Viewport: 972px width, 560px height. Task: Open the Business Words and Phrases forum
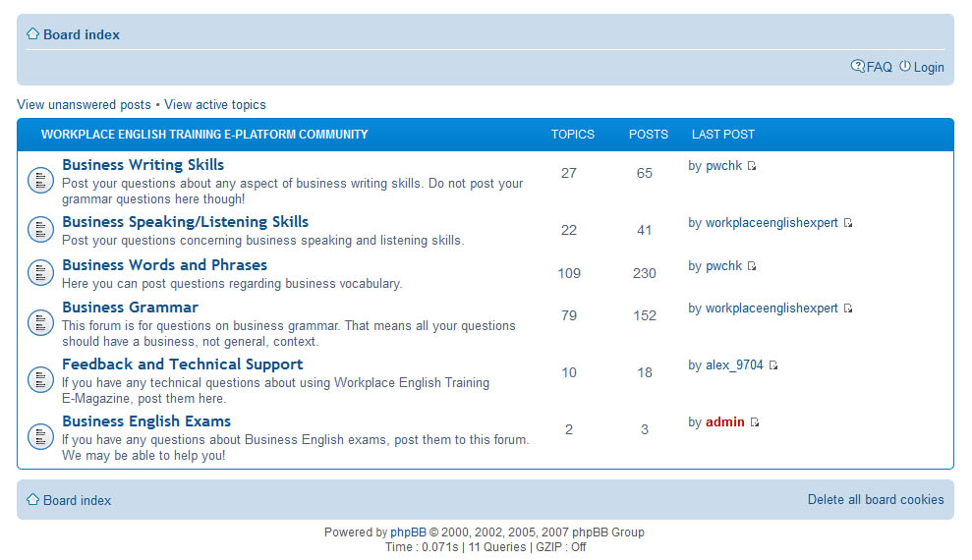pos(164,265)
